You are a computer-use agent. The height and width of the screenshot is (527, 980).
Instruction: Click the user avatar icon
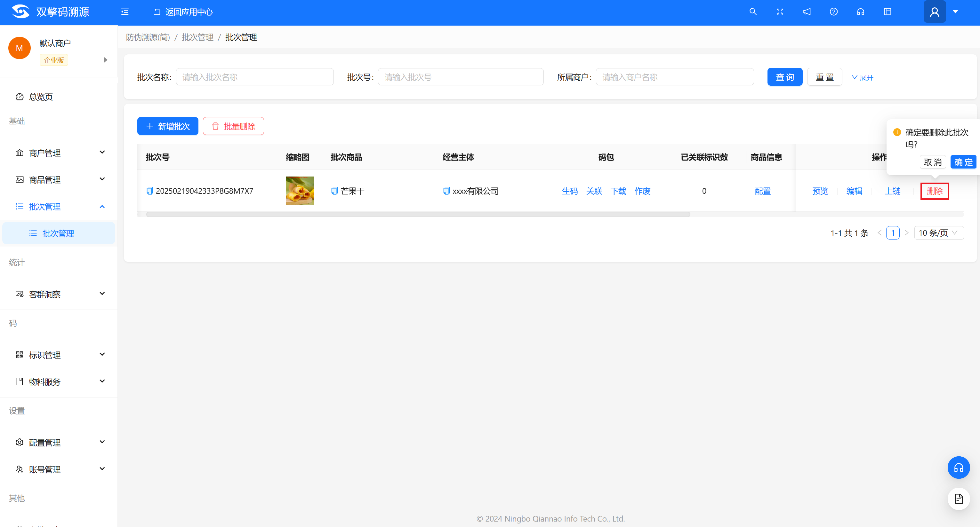(934, 12)
